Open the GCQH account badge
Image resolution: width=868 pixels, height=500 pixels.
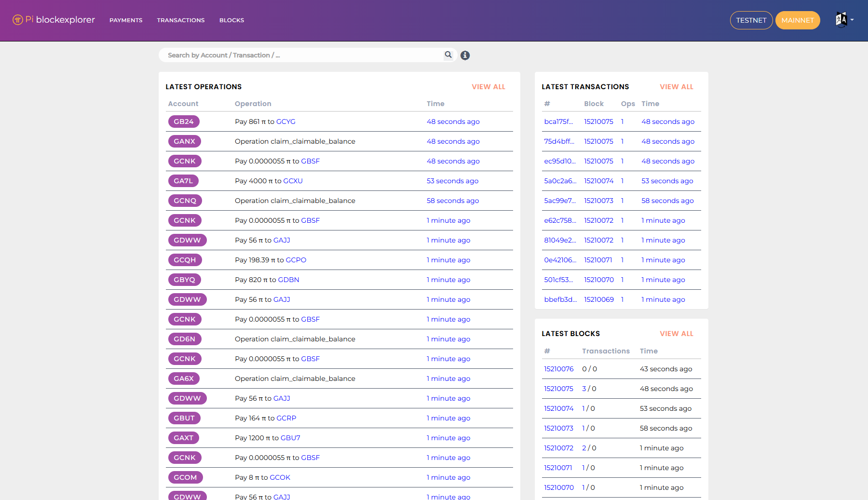[185, 260]
